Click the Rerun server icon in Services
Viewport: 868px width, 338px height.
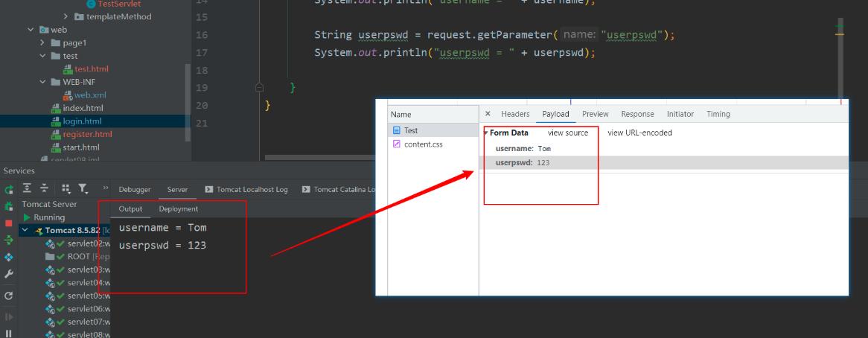9,190
